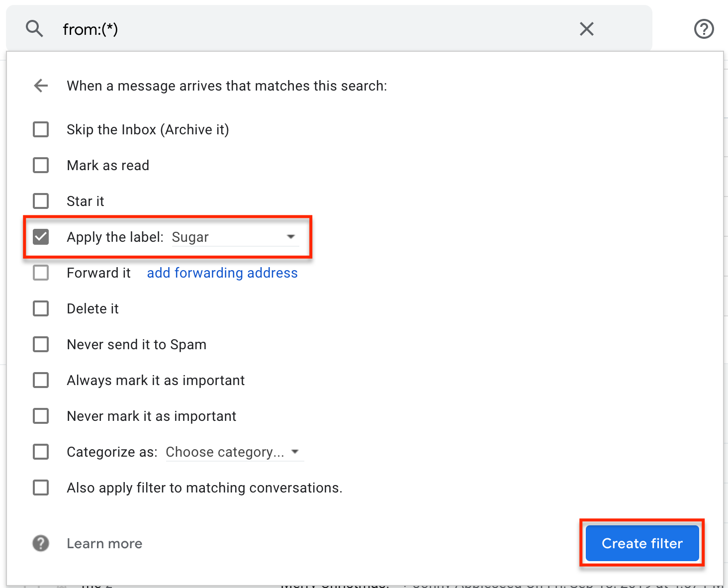Viewport: 728px width, 588px height.
Task: Go back using the left arrow
Action: click(x=41, y=86)
